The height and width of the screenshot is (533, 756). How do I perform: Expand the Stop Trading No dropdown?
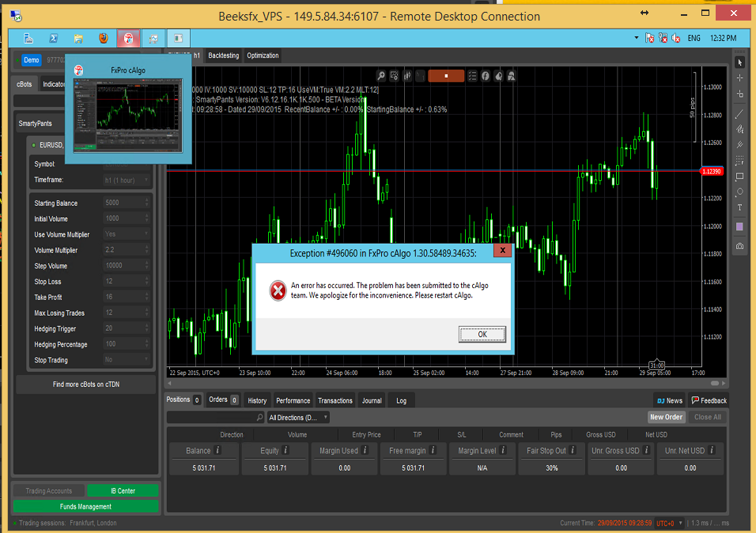click(127, 360)
